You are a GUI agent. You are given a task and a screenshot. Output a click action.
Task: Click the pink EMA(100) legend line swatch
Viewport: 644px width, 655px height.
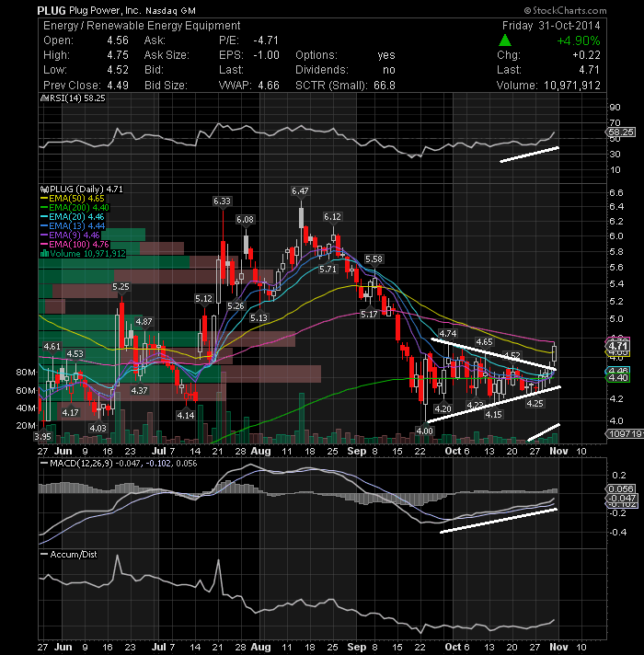point(44,245)
